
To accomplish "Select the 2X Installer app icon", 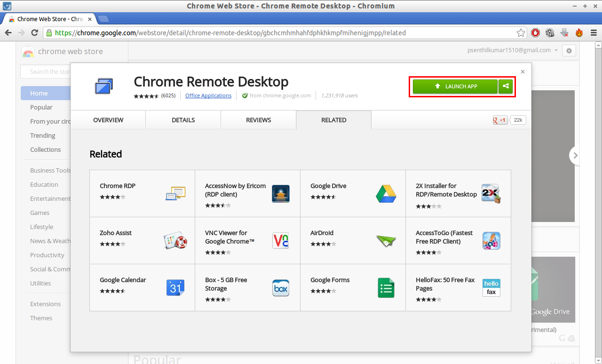I will coord(491,194).
